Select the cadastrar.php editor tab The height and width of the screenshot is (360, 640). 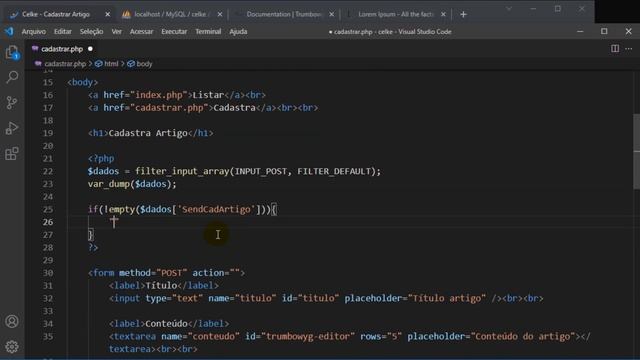(x=62, y=49)
